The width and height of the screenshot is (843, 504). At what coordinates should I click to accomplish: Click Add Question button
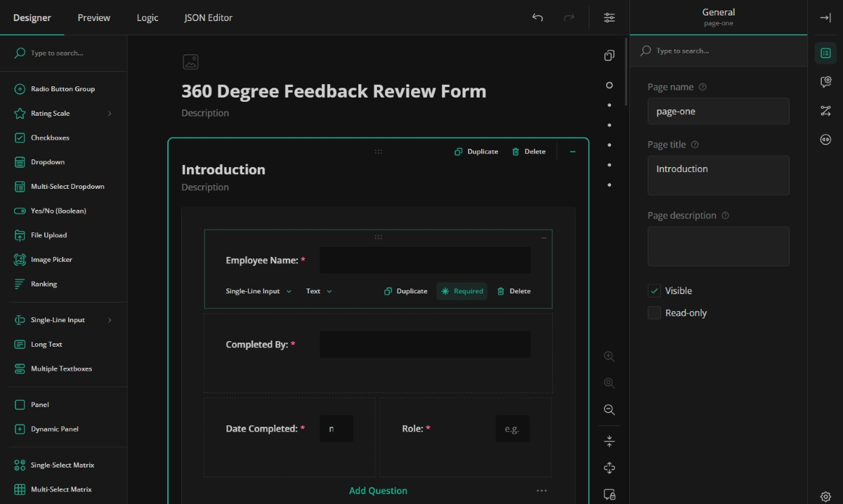click(x=378, y=491)
